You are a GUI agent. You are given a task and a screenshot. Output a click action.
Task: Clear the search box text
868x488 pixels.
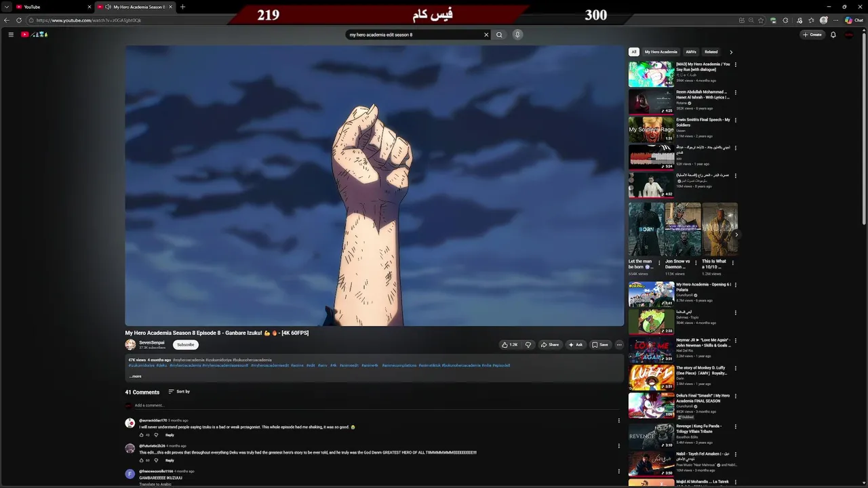point(486,35)
